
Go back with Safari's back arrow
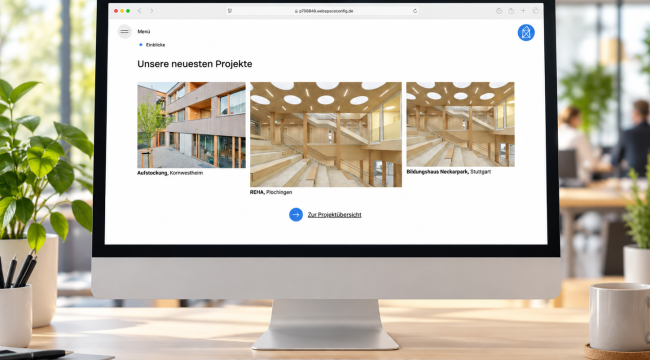click(139, 11)
